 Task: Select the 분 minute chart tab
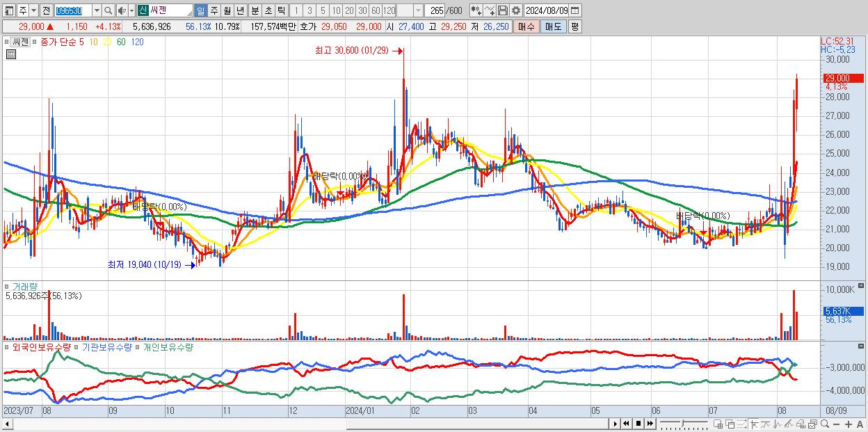tap(255, 10)
